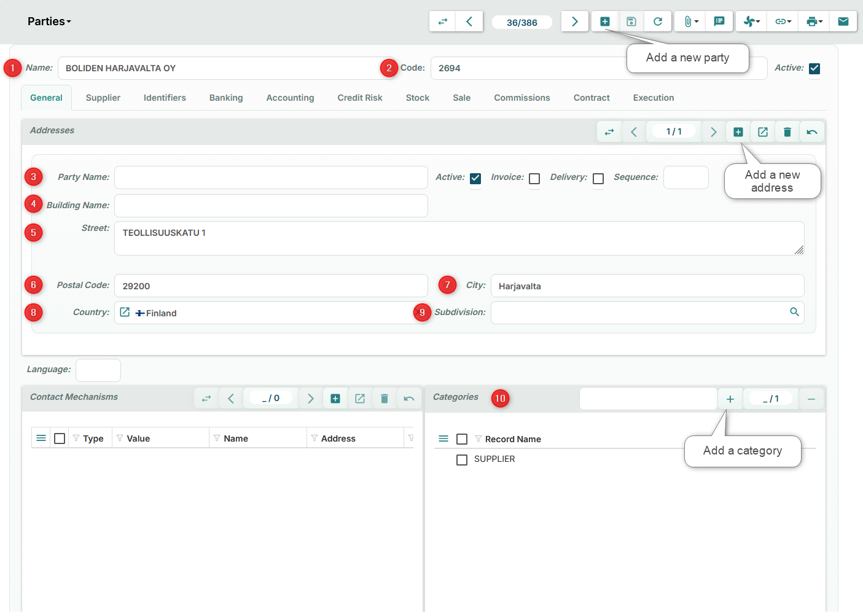Select the Sale tab
The width and height of the screenshot is (863, 616).
[462, 98]
